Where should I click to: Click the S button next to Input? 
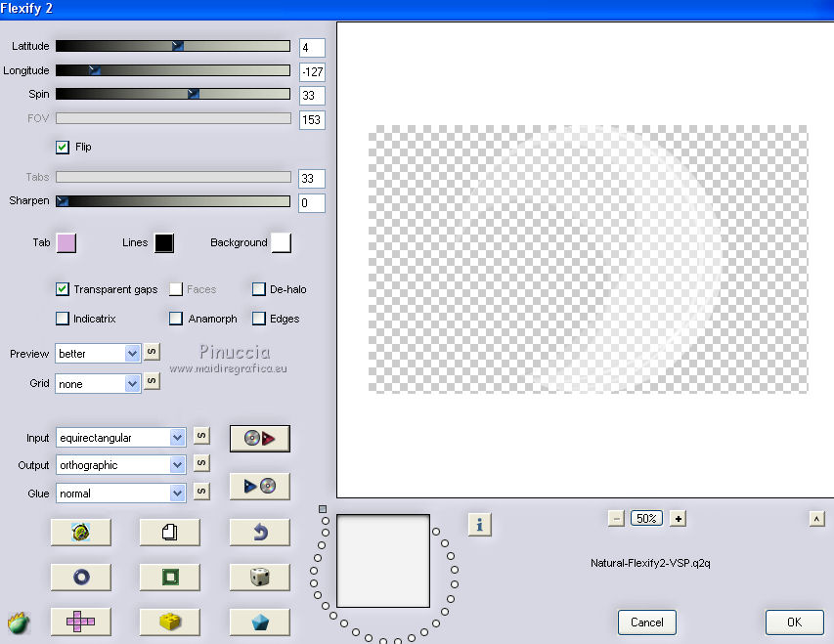coord(201,436)
